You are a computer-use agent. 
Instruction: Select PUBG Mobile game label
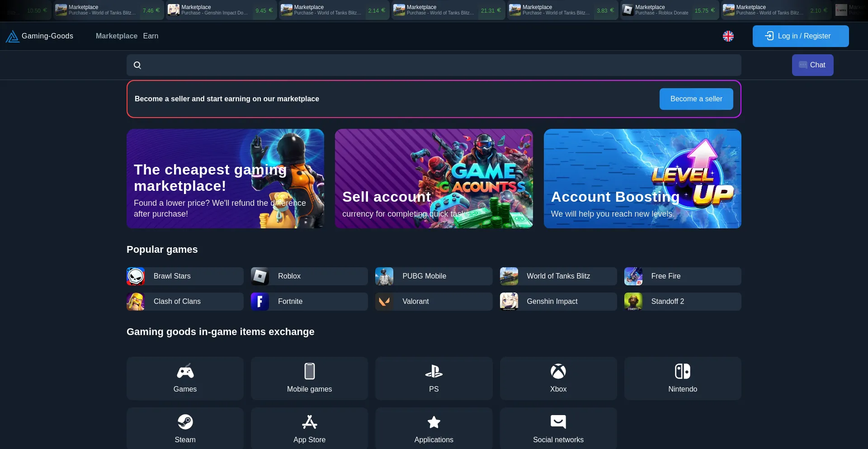pos(424,276)
